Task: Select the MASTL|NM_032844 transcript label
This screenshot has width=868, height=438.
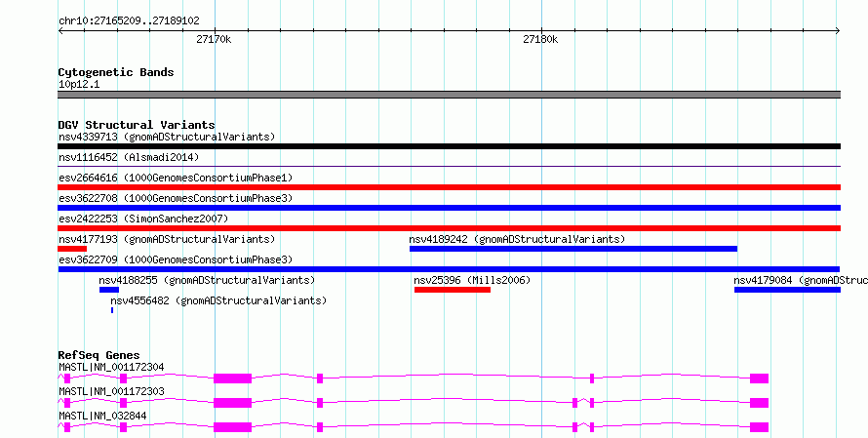Action: pyautogui.click(x=102, y=416)
